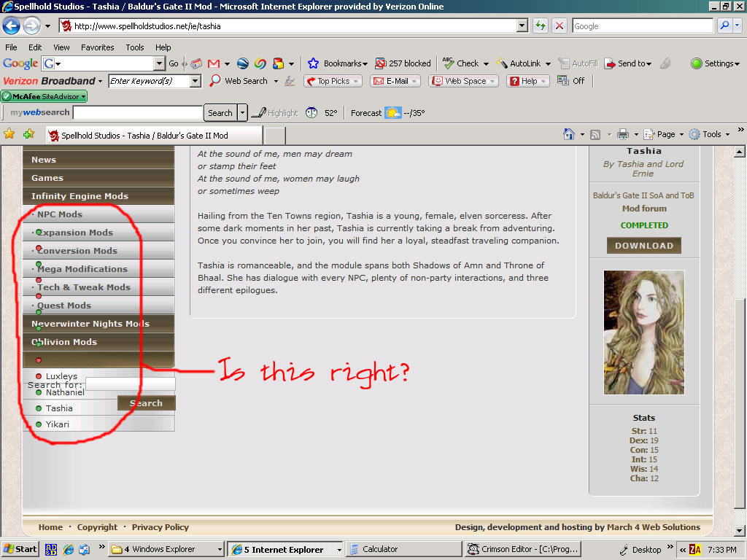Screen dimensions: 747x560
Task: Click the AutoLink wand icon
Action: pos(502,63)
